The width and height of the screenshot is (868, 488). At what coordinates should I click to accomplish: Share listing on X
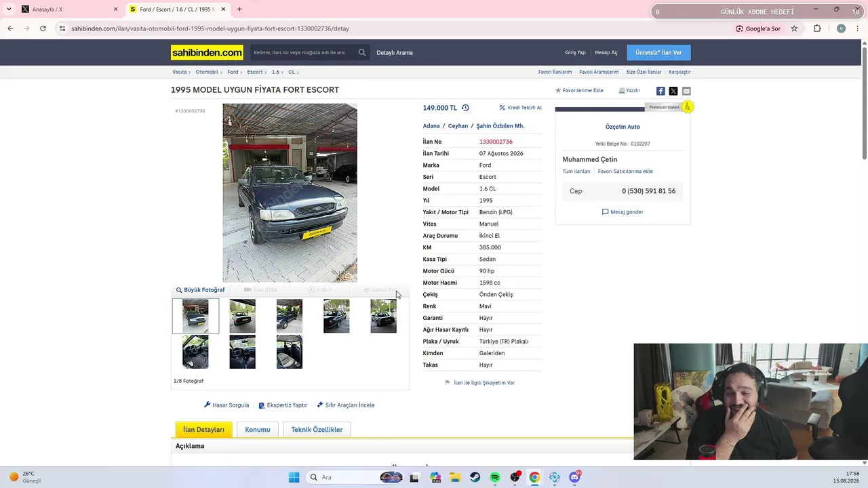tap(673, 91)
